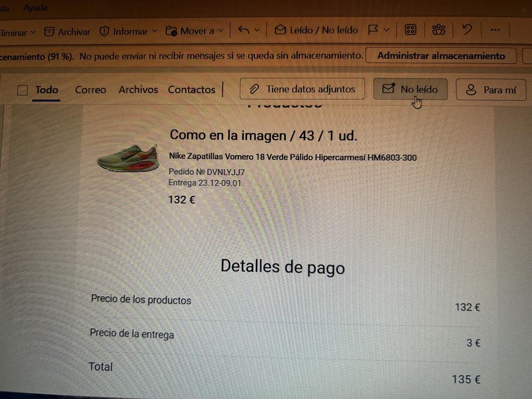This screenshot has width=532, height=399.
Task: Click Administrar almacenamiento button
Action: coord(441,56)
